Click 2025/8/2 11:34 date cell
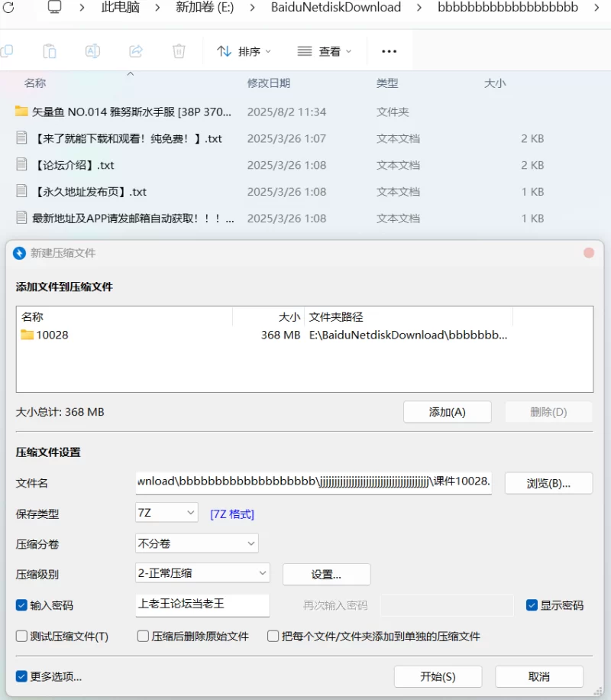This screenshot has width=611, height=700. 286,112
